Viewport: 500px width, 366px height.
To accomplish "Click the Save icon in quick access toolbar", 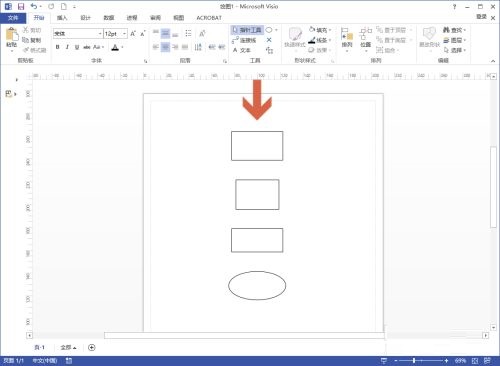I will [21, 6].
